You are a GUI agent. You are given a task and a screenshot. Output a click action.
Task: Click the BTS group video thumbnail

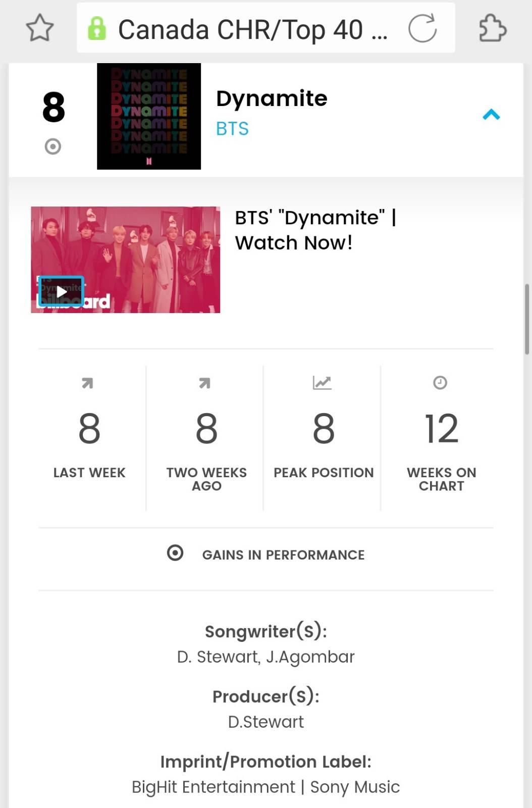pyautogui.click(x=126, y=260)
